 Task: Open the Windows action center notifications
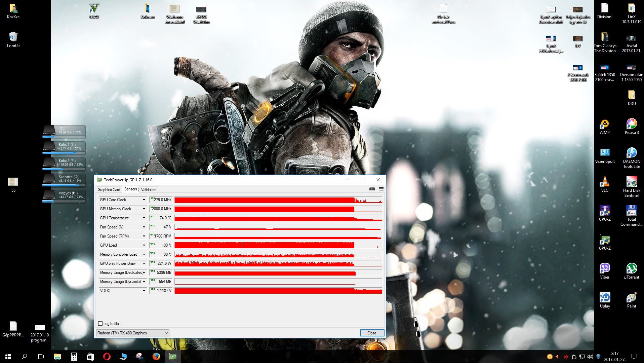634,357
